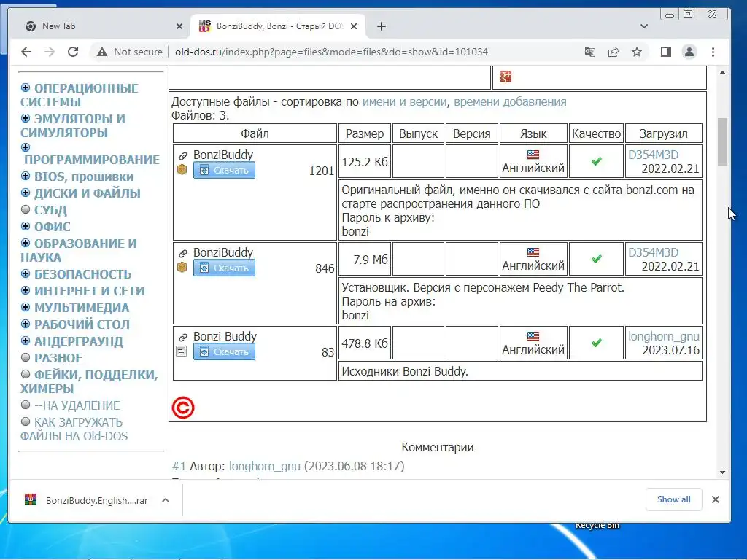Download the 125.2 Кб BonziBuddy file
The width and height of the screenshot is (747, 560).
tap(224, 170)
